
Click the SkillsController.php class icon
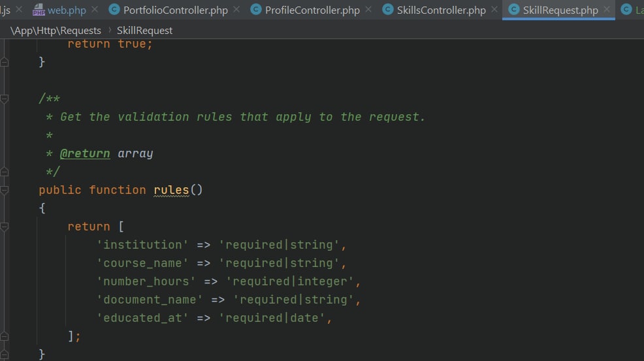pyautogui.click(x=388, y=9)
